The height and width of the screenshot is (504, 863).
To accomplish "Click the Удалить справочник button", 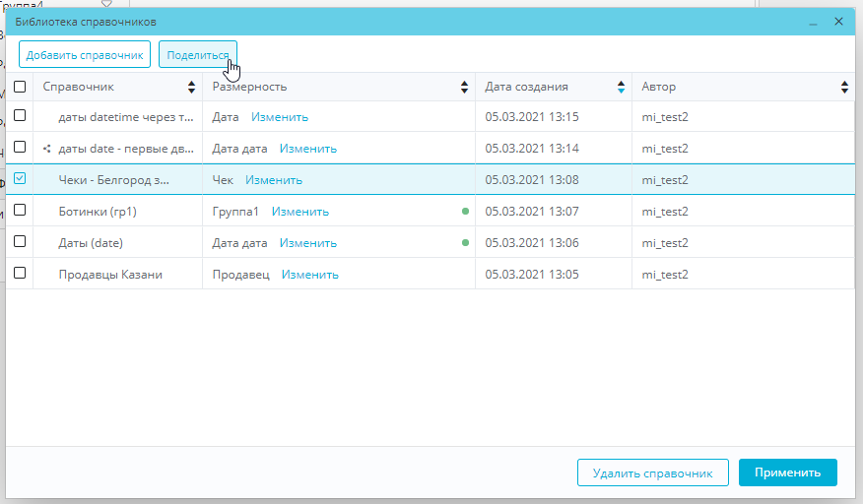I will 652,472.
